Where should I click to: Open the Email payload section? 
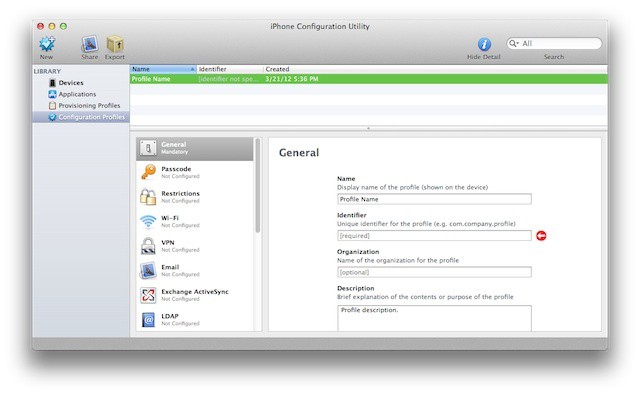click(x=195, y=270)
